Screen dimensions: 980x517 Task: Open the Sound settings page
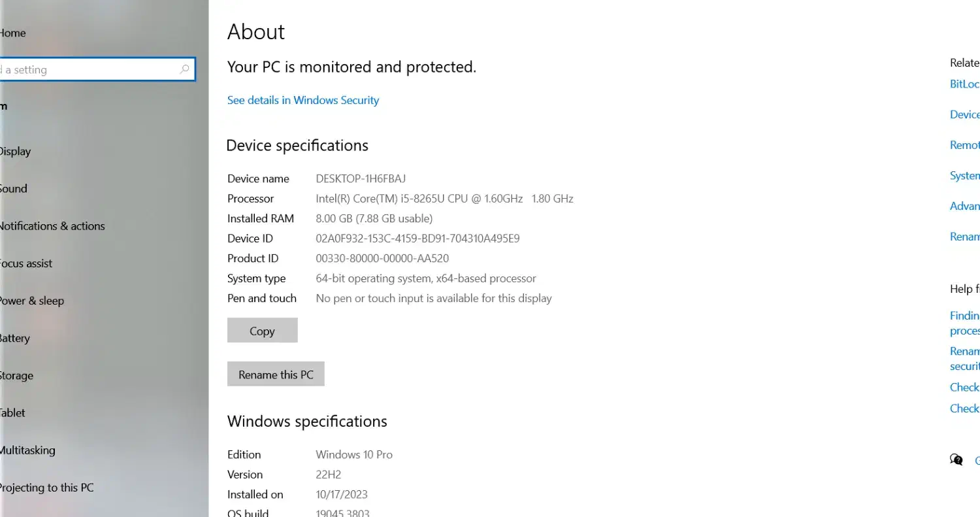[14, 188]
